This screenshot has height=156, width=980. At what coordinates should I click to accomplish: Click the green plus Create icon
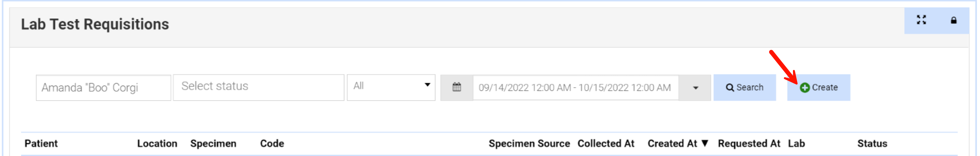coord(804,88)
